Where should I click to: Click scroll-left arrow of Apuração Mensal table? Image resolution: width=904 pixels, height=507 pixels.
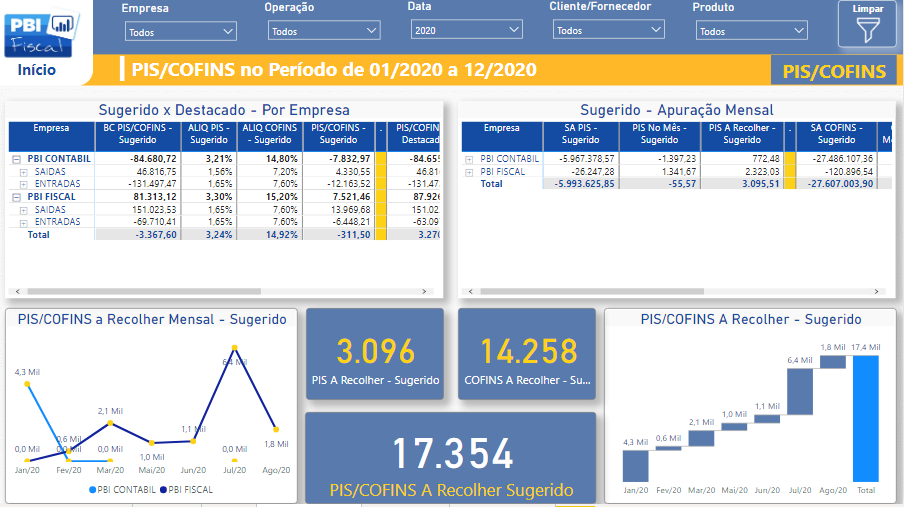point(466,292)
